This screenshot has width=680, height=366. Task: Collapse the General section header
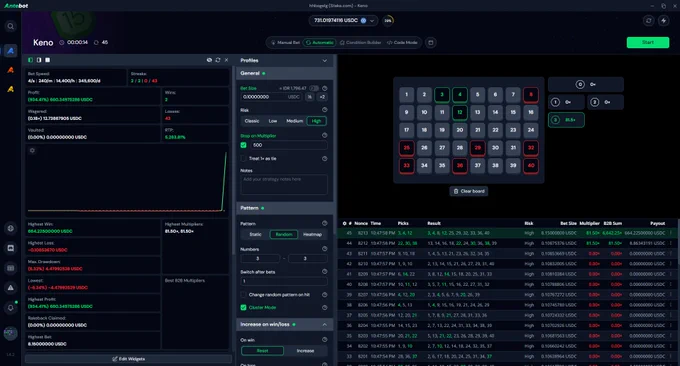[x=284, y=73]
